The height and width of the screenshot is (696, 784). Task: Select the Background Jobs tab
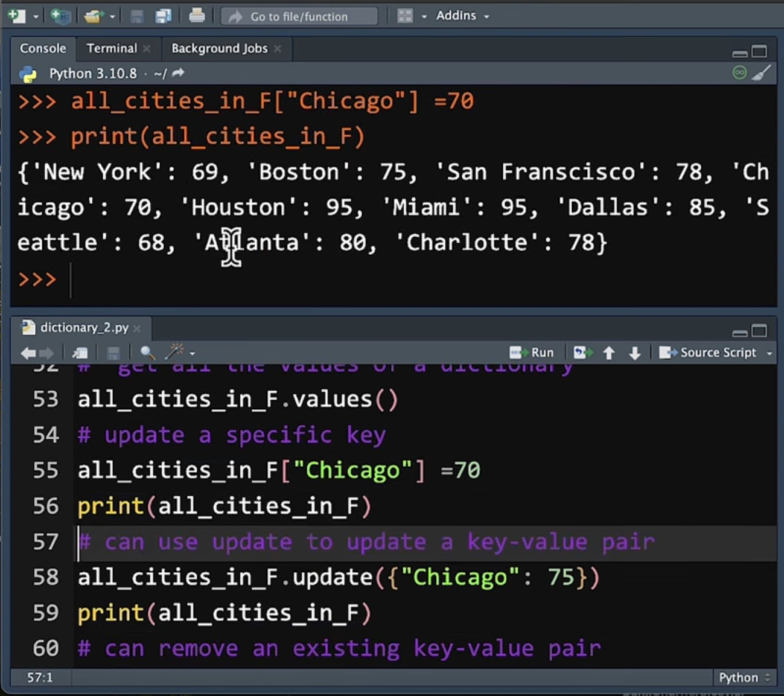tap(219, 48)
